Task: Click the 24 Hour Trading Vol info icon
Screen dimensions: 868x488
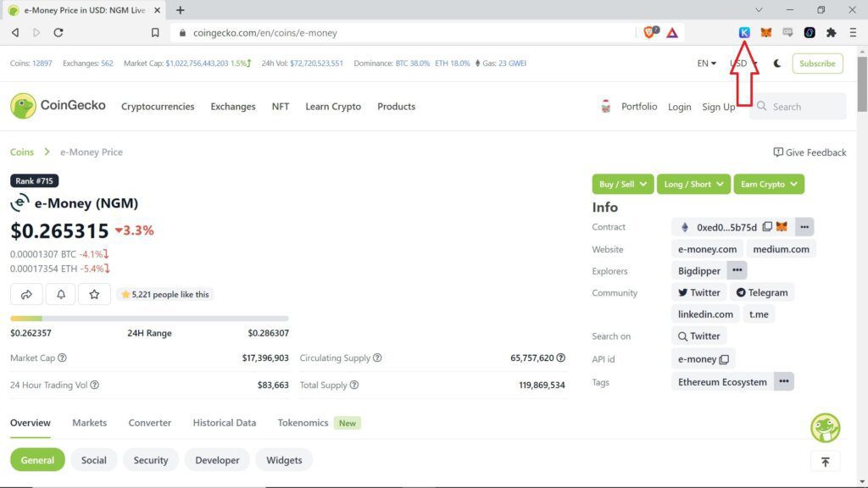Action: pos(95,385)
